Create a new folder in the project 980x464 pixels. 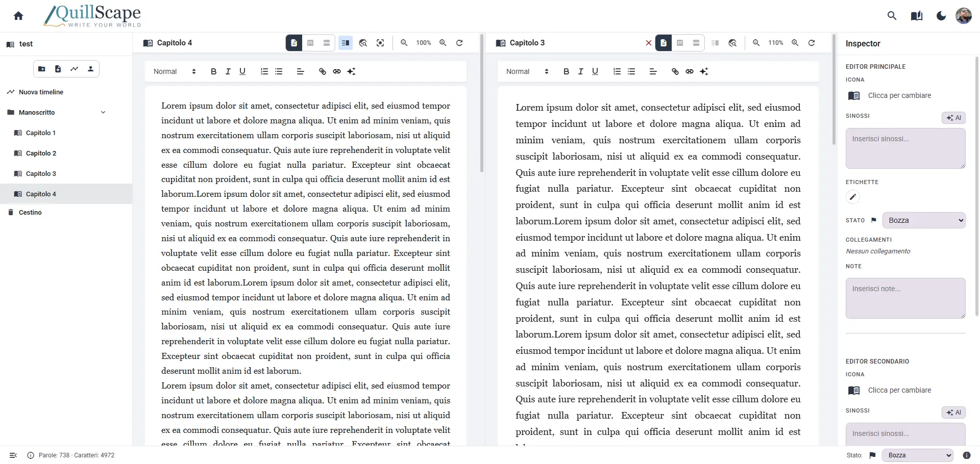(x=41, y=69)
